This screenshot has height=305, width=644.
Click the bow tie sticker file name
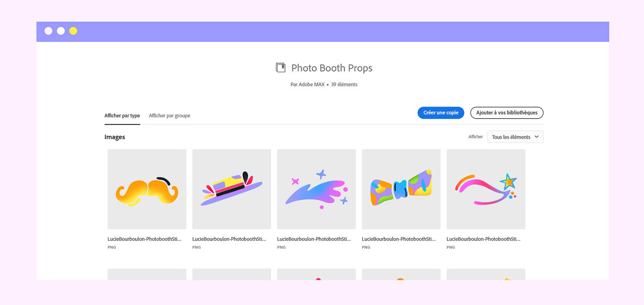pos(398,239)
